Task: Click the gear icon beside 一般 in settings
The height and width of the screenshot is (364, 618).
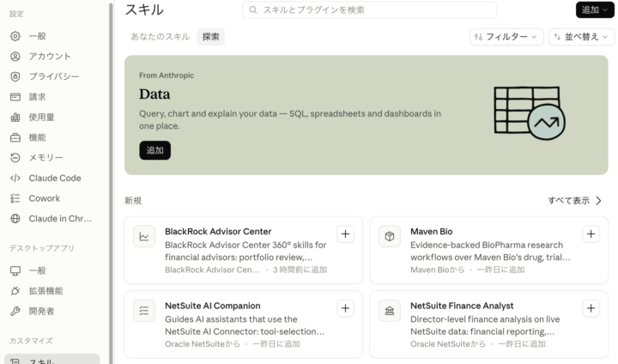Action: click(15, 36)
